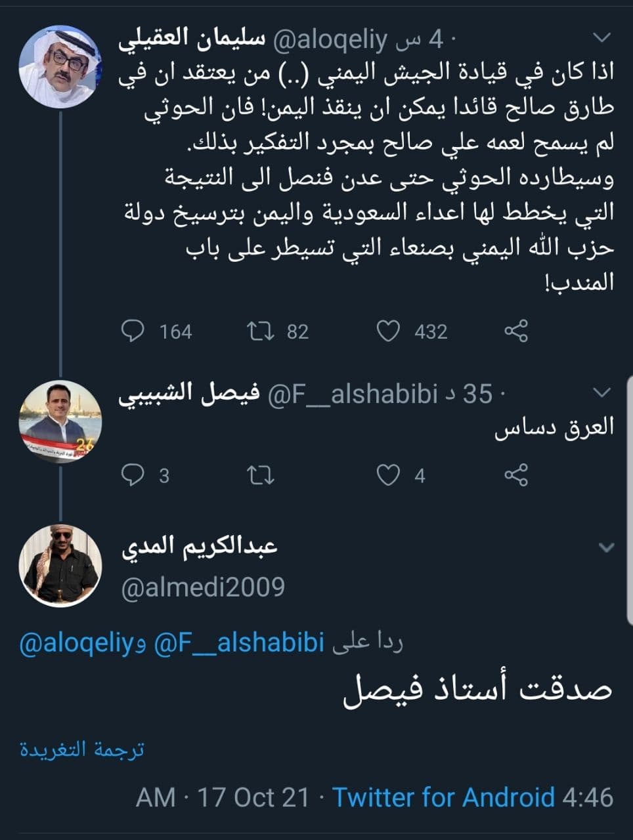Like @F__alshabibi's tweet with 4 likes
Image resolution: width=633 pixels, height=840 pixels.
388,474
